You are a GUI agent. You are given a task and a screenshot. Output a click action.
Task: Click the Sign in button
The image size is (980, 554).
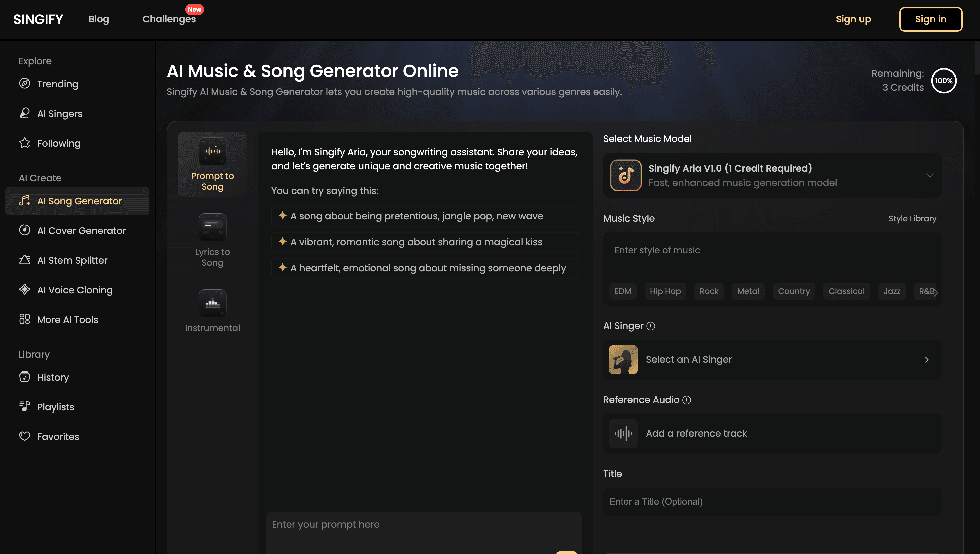[931, 19]
